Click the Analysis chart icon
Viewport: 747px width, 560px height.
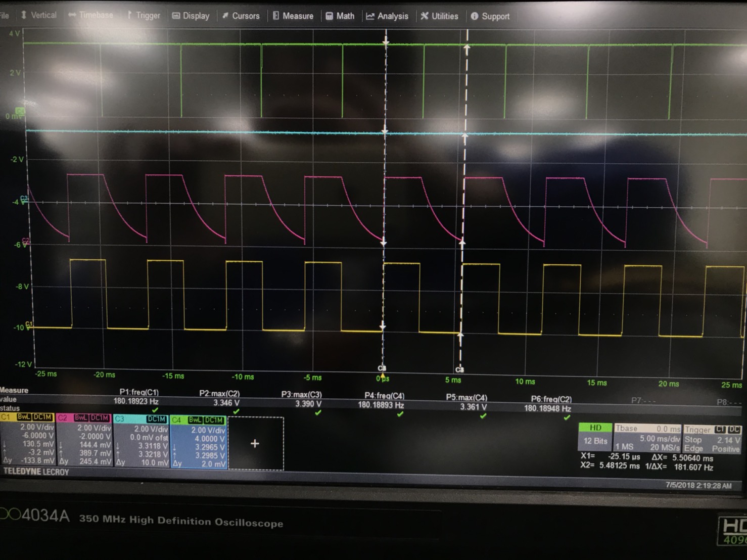369,16
